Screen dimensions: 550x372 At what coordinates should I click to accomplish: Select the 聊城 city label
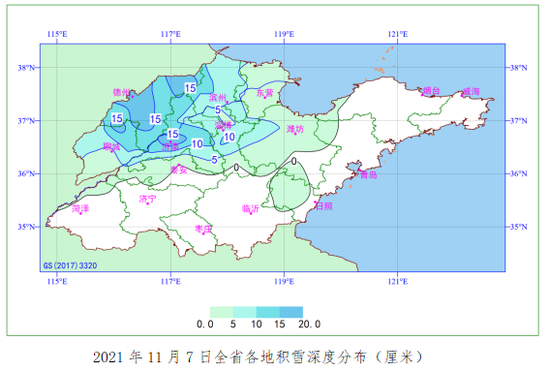tap(112, 146)
